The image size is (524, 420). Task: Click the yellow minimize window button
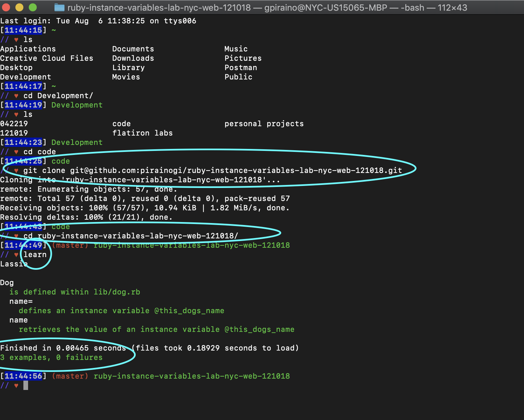[x=19, y=7]
